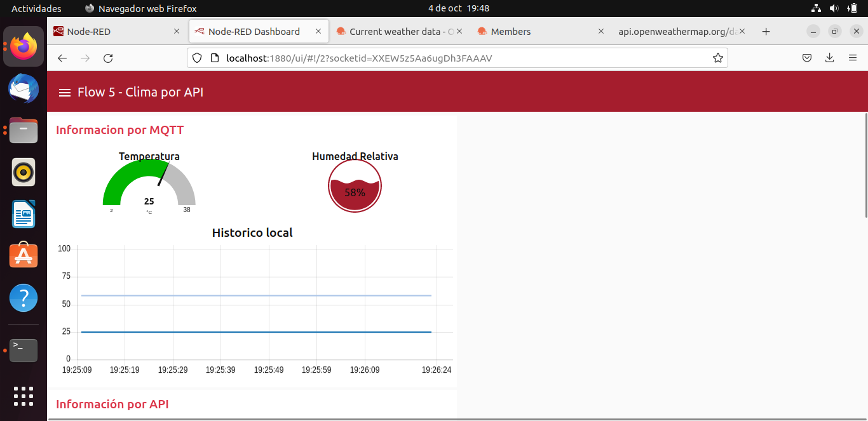
Task: Launch the Terminal from the dock
Action: (x=23, y=350)
